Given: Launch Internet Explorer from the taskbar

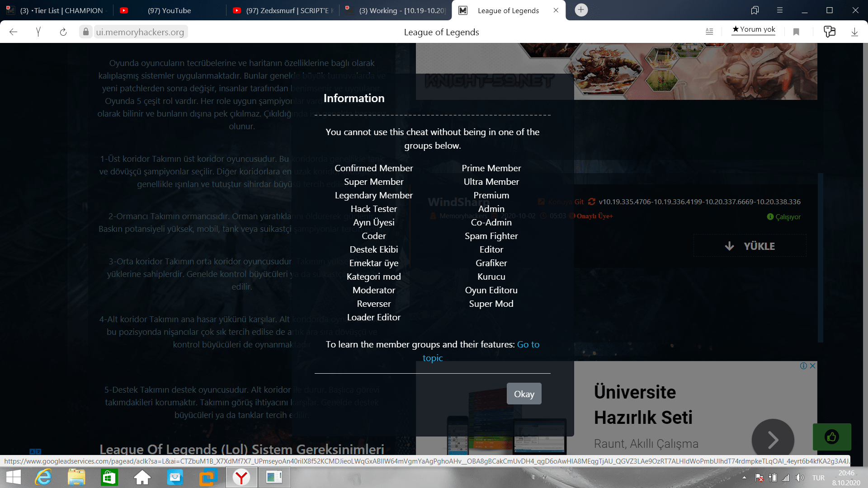Looking at the screenshot, I should point(44,477).
